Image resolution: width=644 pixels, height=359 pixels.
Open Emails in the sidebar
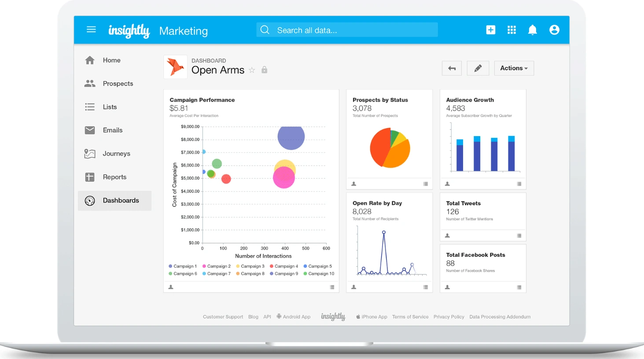(114, 130)
